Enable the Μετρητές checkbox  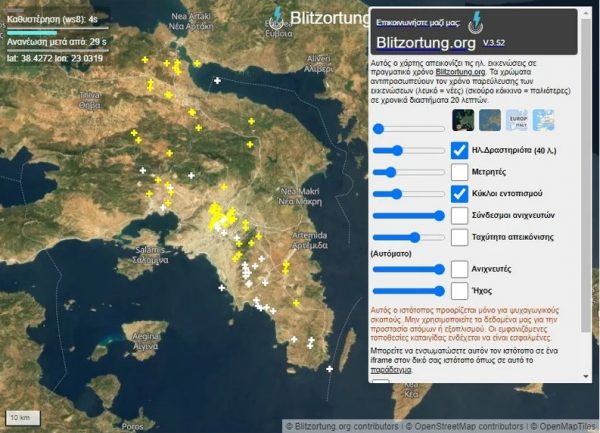[459, 172]
